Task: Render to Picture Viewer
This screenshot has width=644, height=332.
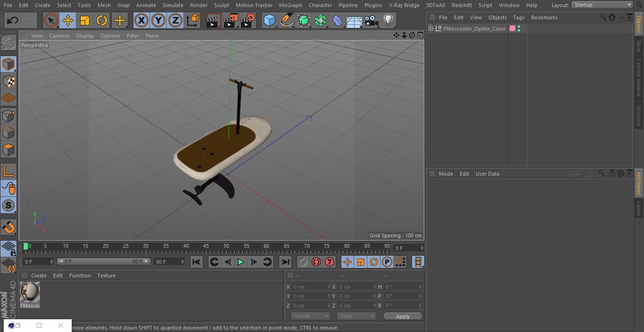Action: (x=231, y=20)
